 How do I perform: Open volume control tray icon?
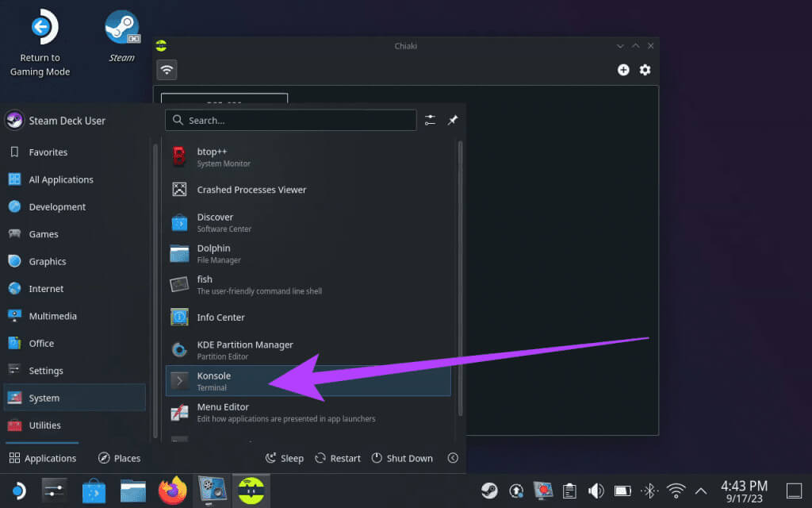596,491
